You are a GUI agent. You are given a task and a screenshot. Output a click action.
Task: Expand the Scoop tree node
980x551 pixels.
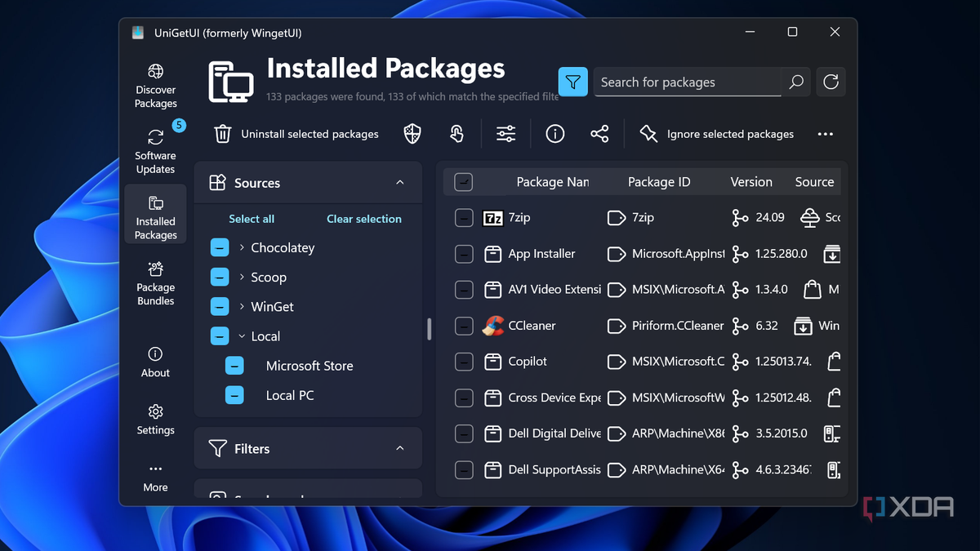click(x=243, y=277)
